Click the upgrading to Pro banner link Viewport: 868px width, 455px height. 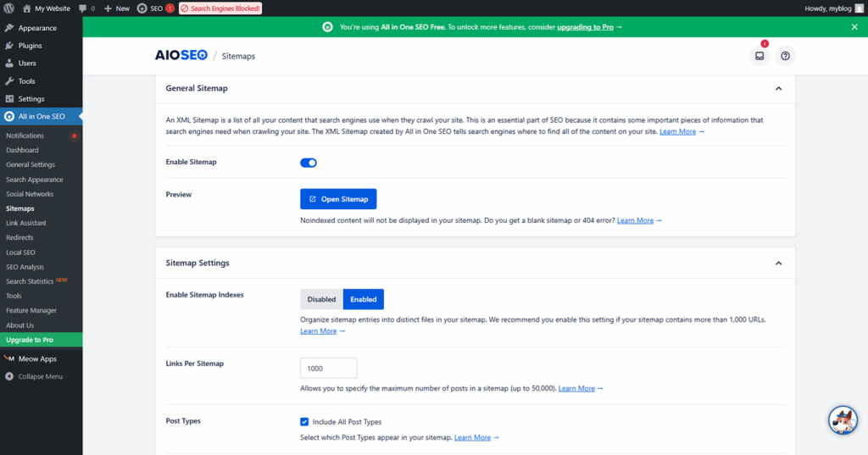(585, 27)
